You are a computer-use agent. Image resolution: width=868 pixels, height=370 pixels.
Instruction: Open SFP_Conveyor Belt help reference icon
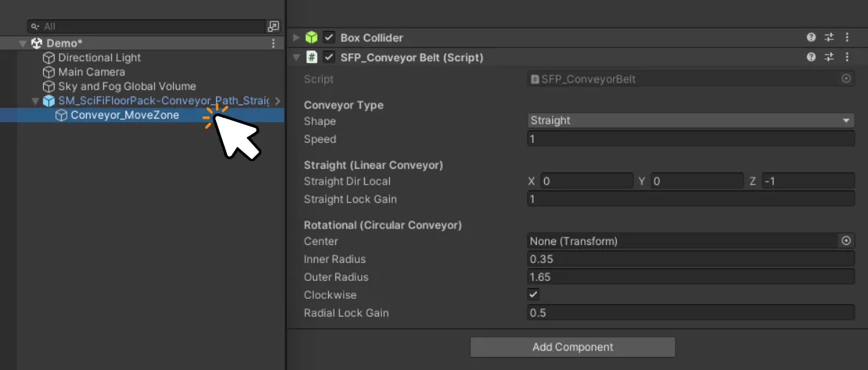(x=811, y=57)
